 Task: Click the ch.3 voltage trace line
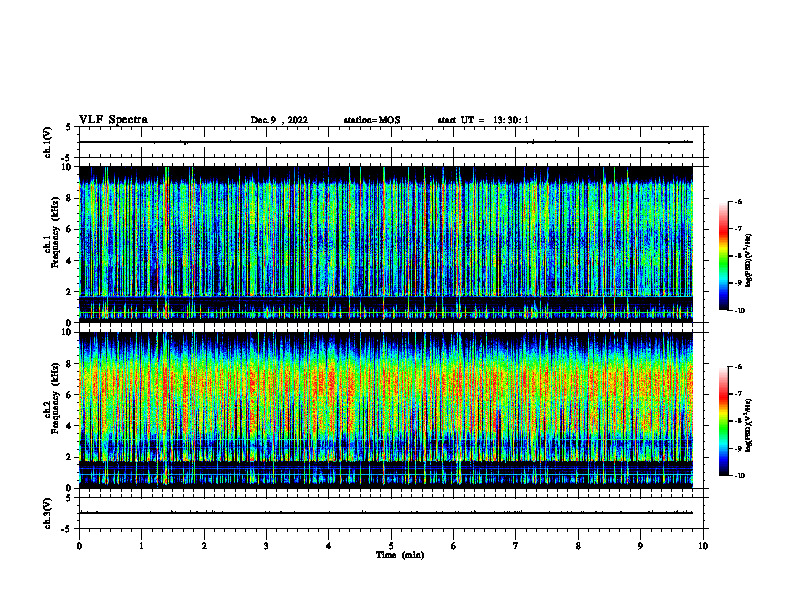coord(386,513)
